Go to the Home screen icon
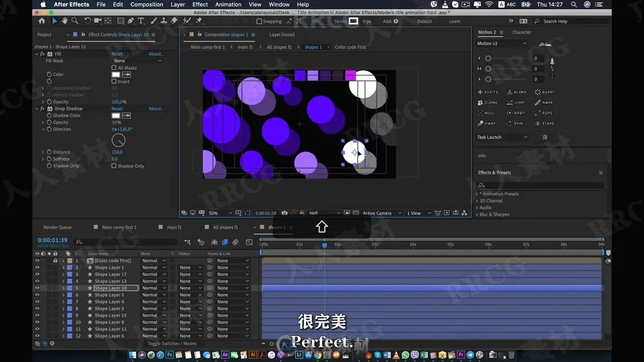The width and height of the screenshot is (644, 362). (42, 21)
